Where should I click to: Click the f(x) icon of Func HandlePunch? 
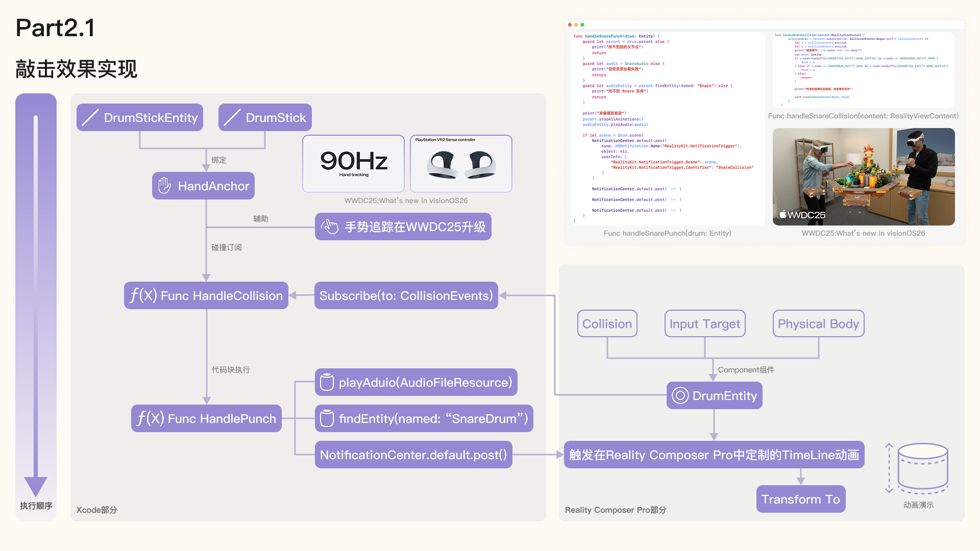[150, 418]
